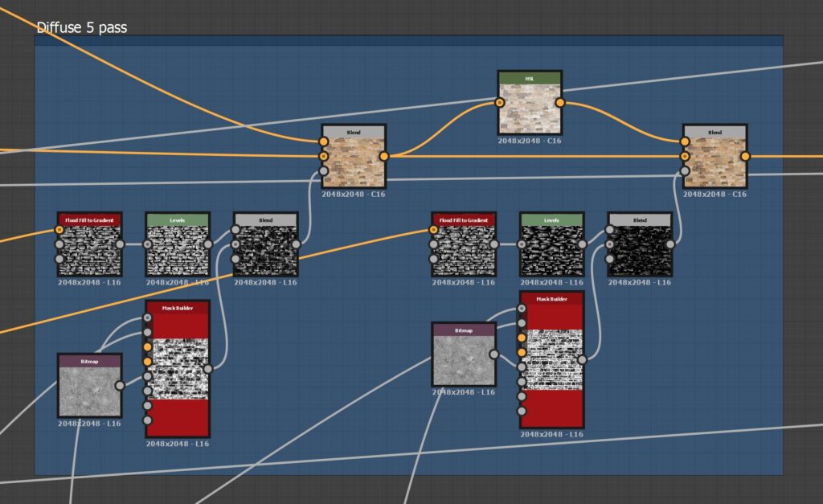This screenshot has height=504, width=823.
Task: Select the rightmost brick Blend node
Action: [x=714, y=154]
